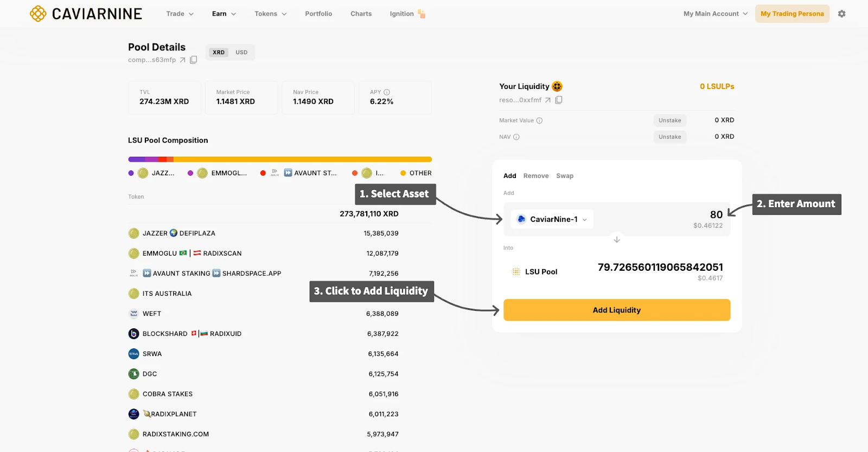868x452 pixels.
Task: Open the CaviarNine-1 asset selector
Action: click(552, 219)
